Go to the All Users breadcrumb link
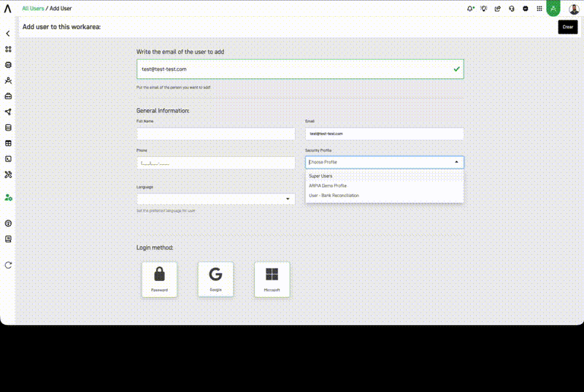 [x=33, y=8]
